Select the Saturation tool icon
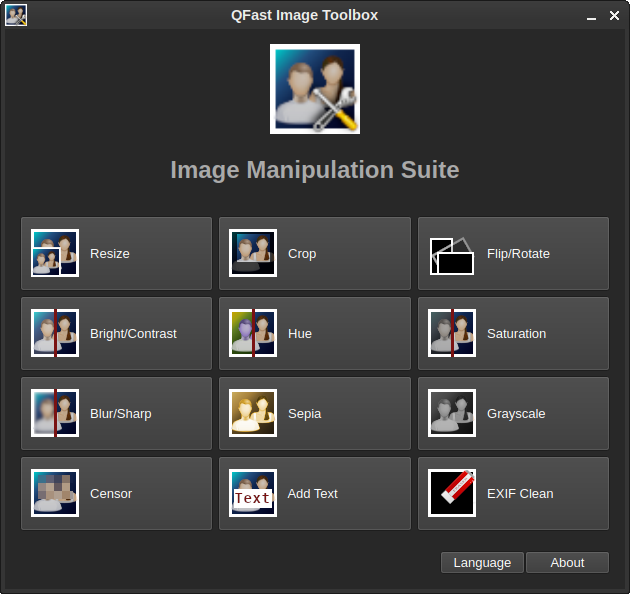Screen dimensions: 630x594 (452, 334)
